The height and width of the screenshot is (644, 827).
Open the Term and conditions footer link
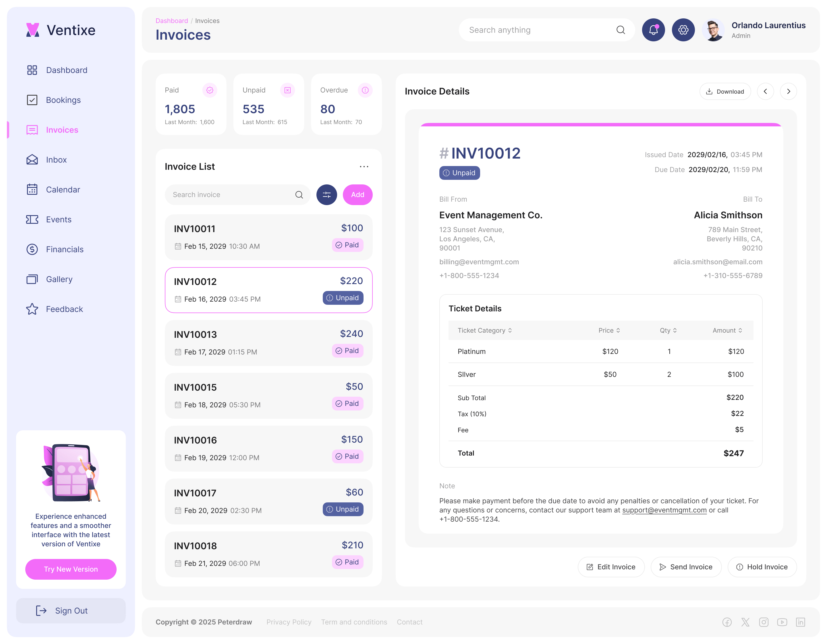coord(354,622)
